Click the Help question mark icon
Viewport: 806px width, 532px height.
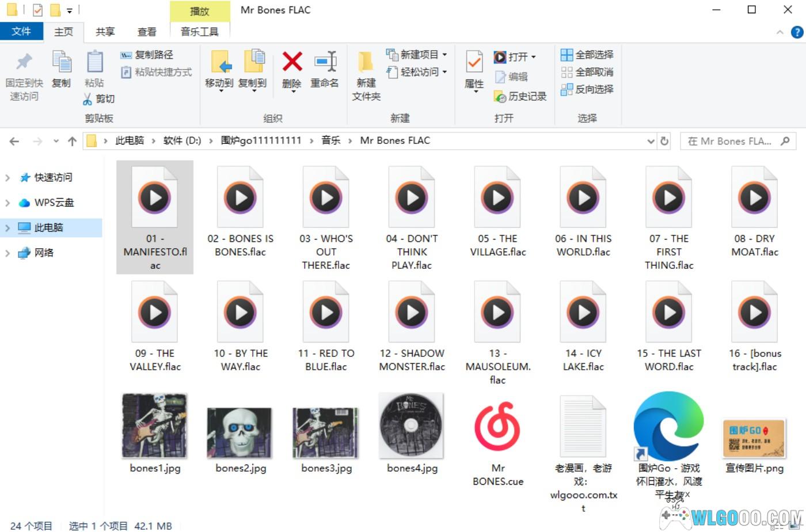[797, 32]
